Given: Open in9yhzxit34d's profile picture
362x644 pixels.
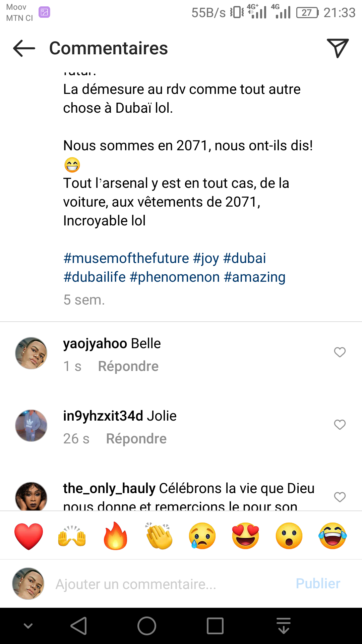Looking at the screenshot, I should [31, 425].
